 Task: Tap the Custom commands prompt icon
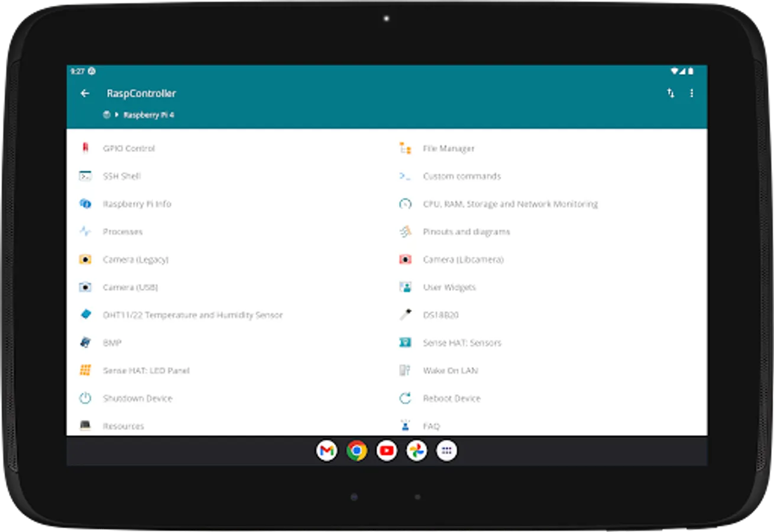click(405, 176)
